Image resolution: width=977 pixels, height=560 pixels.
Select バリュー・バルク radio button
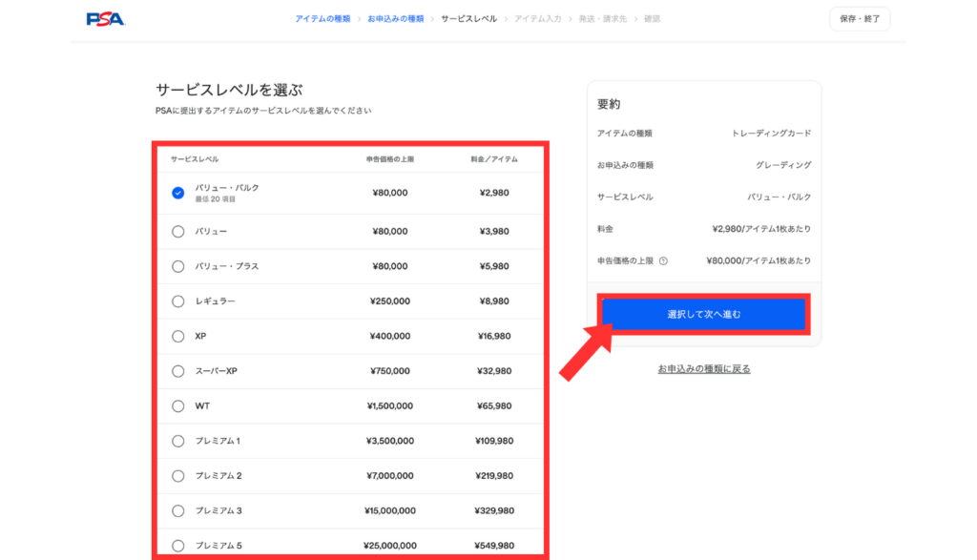(178, 193)
